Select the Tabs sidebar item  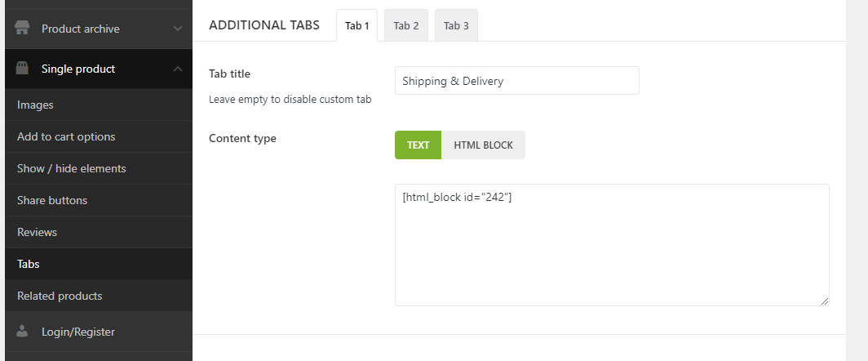point(29,264)
